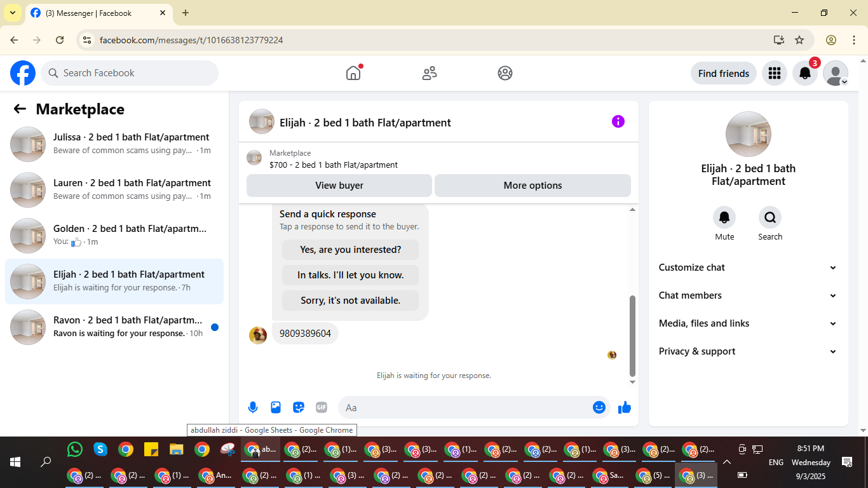Click the Facebook logo
Viewport: 868px width, 488px height.
23,73
